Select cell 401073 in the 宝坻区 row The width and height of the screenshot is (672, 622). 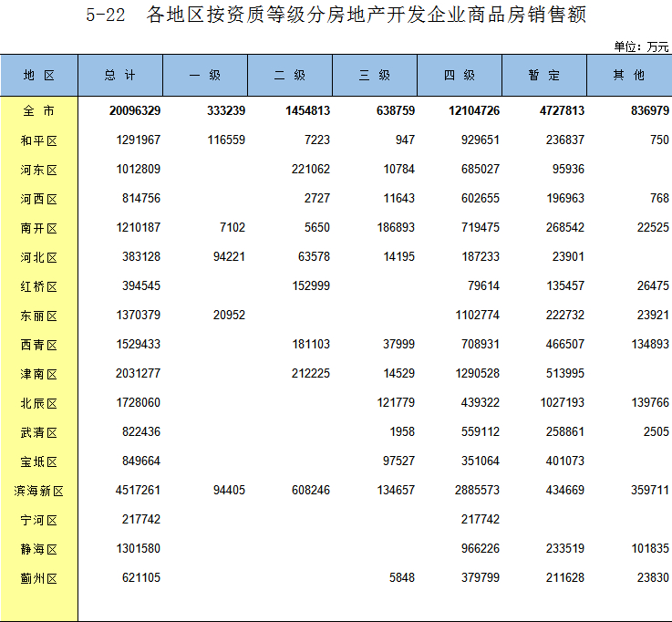tap(565, 461)
